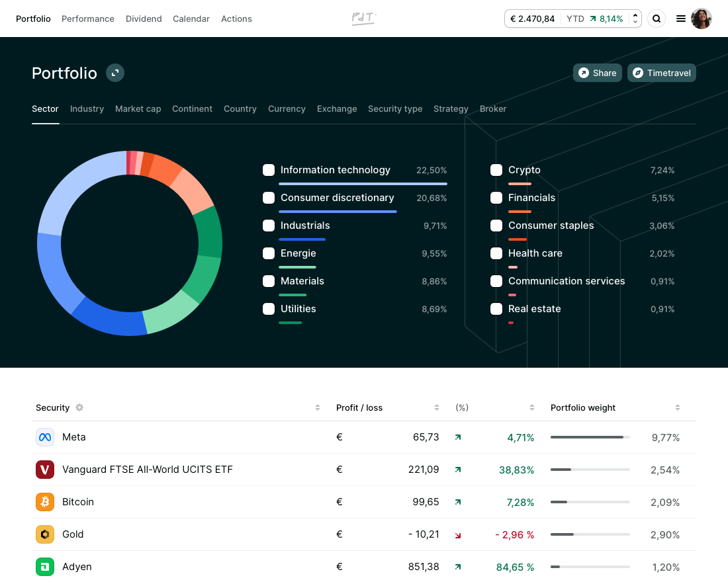Click the expand icon beside Portfolio title
Screen dimensions: 728x582
(115, 72)
